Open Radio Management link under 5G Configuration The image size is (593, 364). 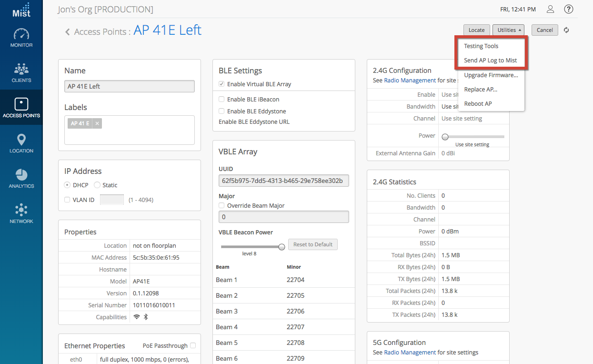[x=410, y=353]
